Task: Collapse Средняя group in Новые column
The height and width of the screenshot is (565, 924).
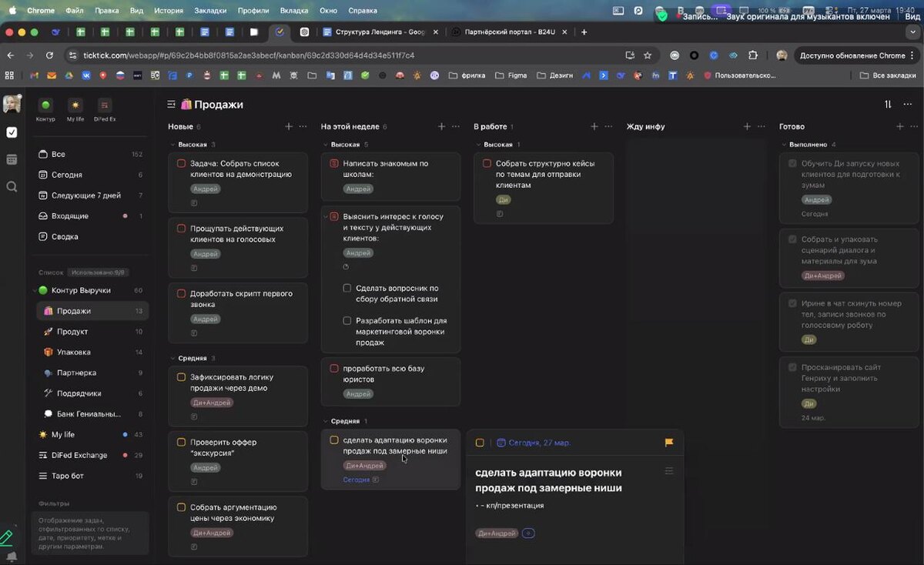Action: coord(172,358)
